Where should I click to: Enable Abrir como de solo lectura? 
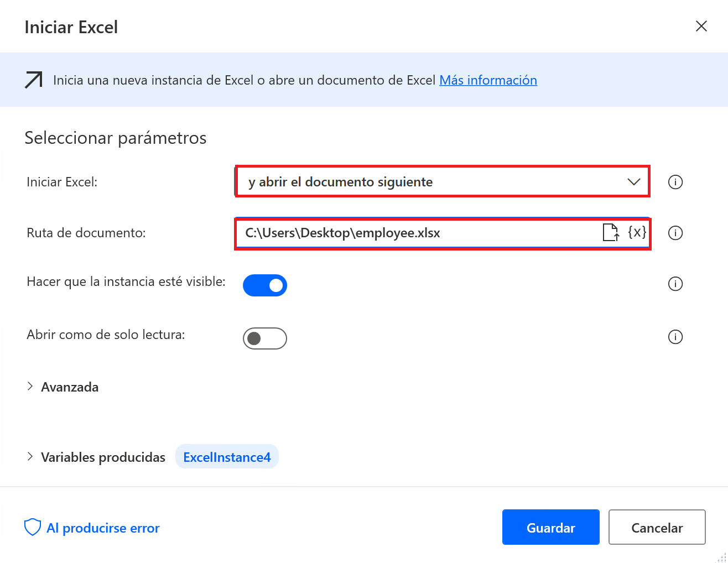(x=265, y=338)
